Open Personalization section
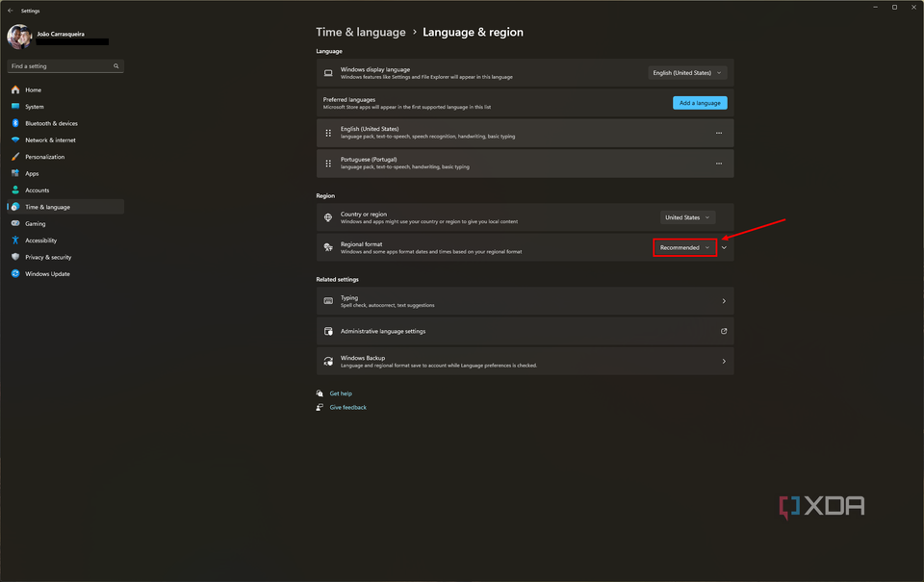924x582 pixels. 65,157
